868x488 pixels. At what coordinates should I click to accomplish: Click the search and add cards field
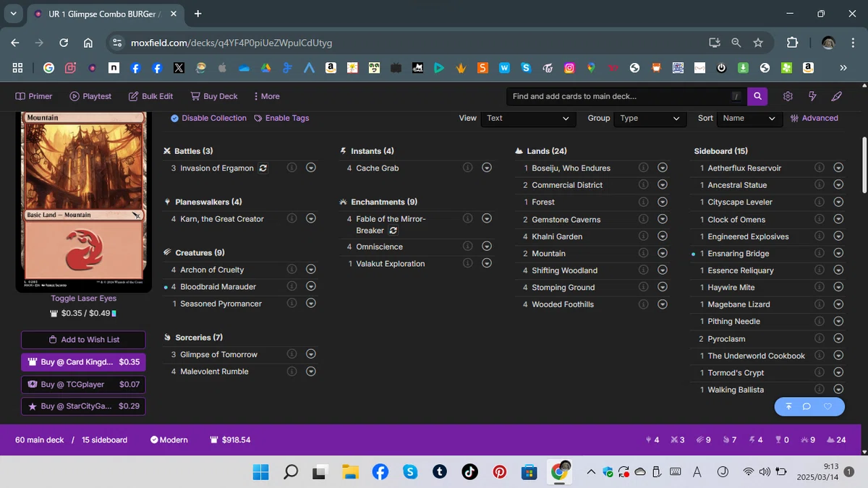point(626,96)
